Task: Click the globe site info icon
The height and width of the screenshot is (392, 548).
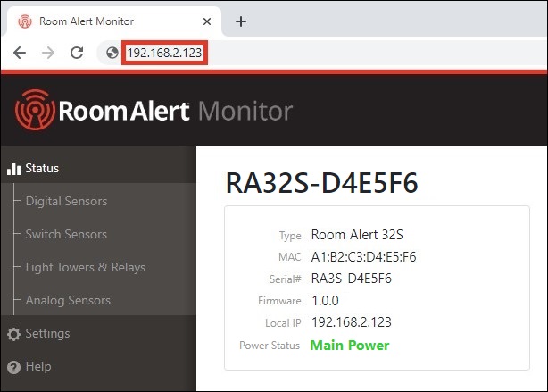Action: point(112,53)
